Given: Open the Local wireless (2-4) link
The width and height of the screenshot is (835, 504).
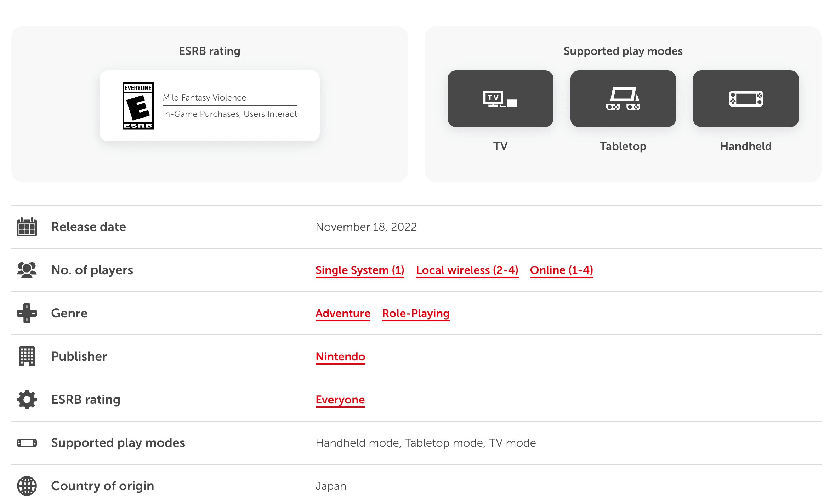Looking at the screenshot, I should coord(467,270).
